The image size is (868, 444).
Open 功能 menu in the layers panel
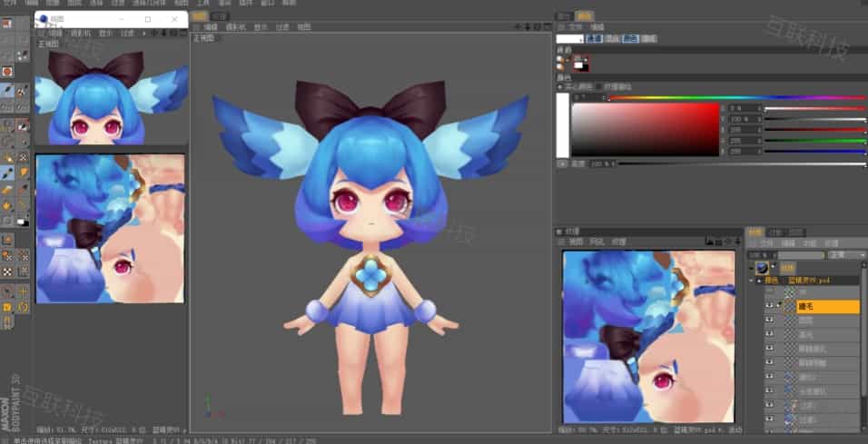(811, 243)
